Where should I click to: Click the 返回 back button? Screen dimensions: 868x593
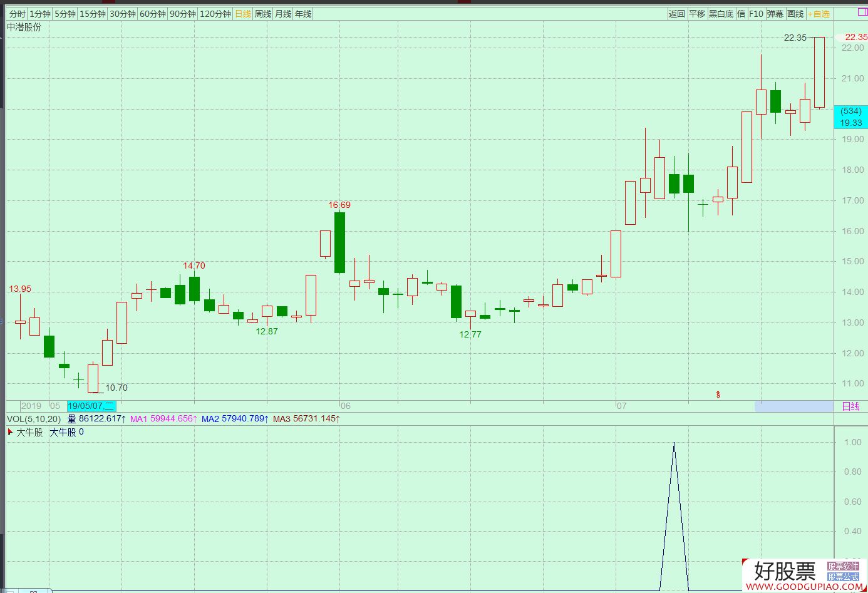[676, 14]
